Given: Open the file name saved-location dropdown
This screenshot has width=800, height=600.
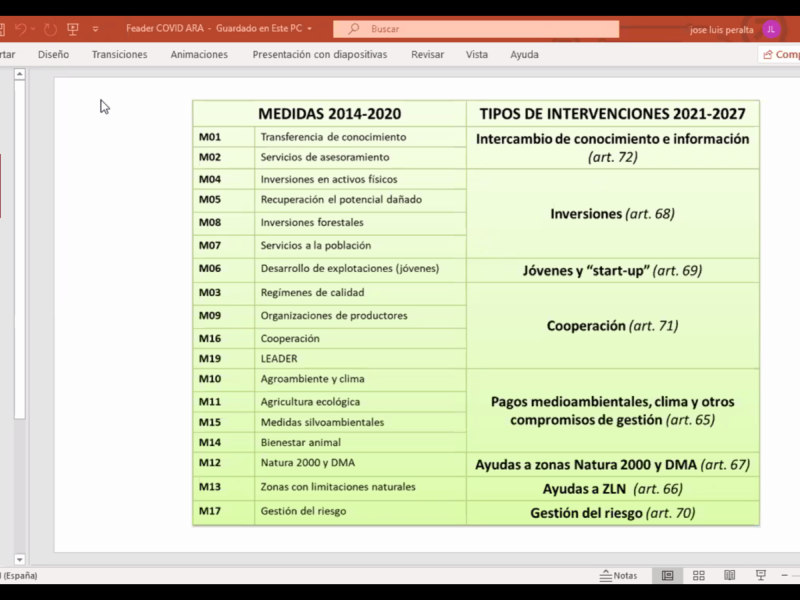Looking at the screenshot, I should (309, 29).
